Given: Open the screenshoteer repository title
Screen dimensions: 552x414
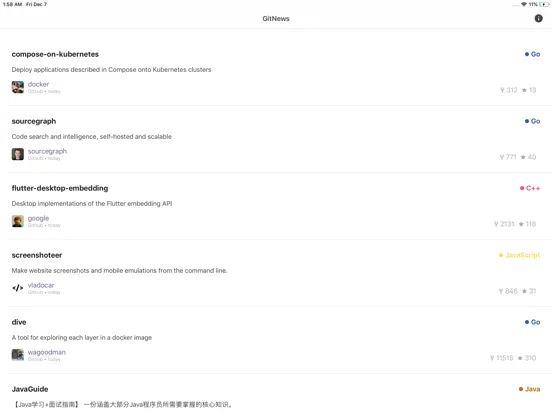Looking at the screenshot, I should [37, 255].
